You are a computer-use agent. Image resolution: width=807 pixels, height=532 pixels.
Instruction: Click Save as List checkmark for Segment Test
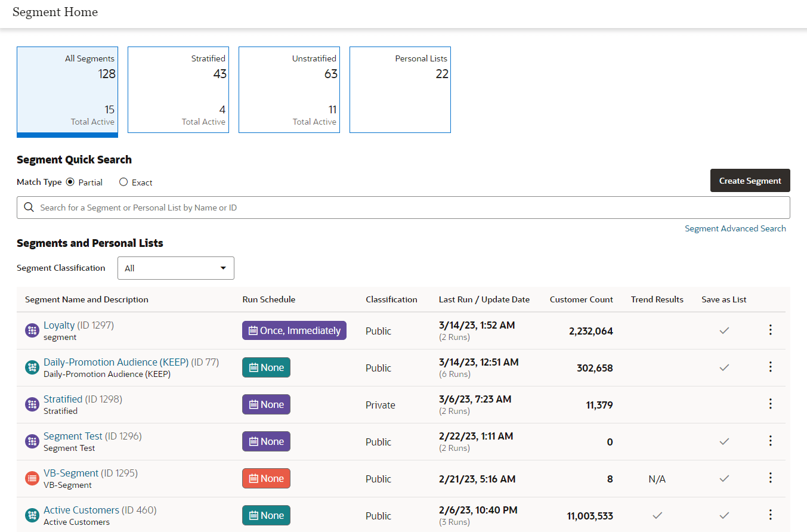click(x=724, y=441)
